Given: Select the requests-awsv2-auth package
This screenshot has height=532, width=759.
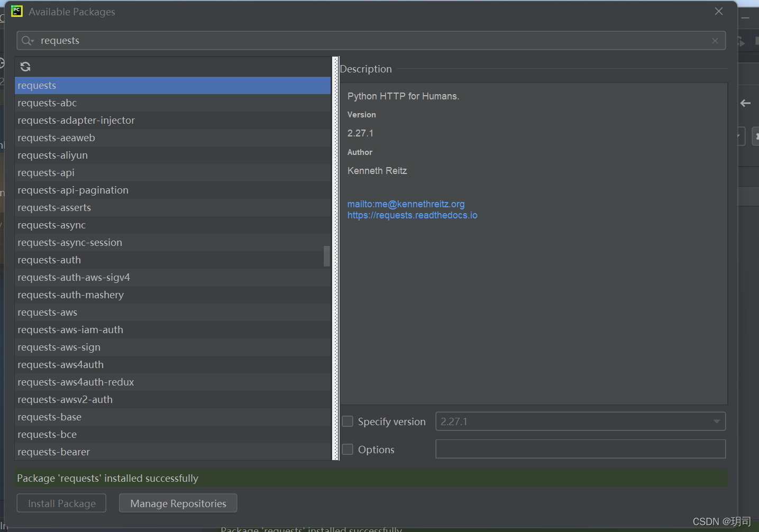Looking at the screenshot, I should point(172,400).
